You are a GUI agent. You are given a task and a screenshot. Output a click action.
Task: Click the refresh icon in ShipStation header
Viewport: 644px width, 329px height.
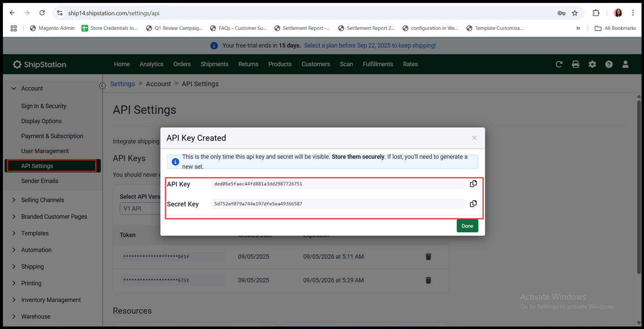(x=559, y=64)
